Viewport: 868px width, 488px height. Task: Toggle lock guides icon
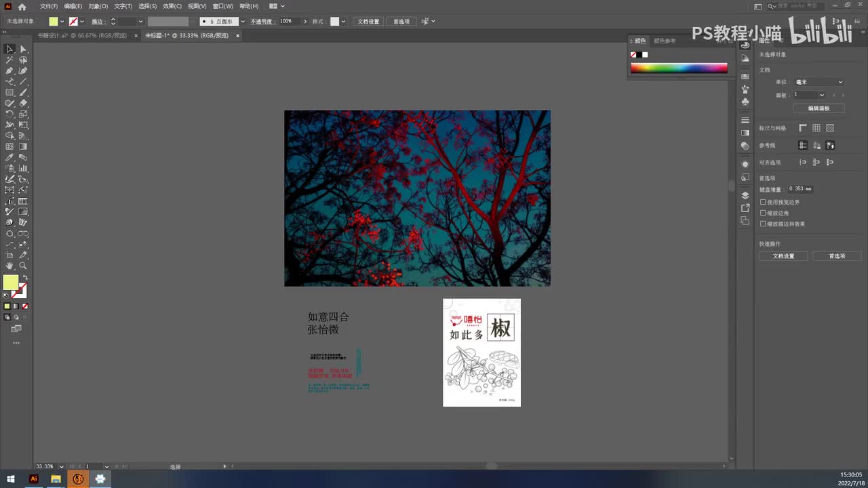816,145
